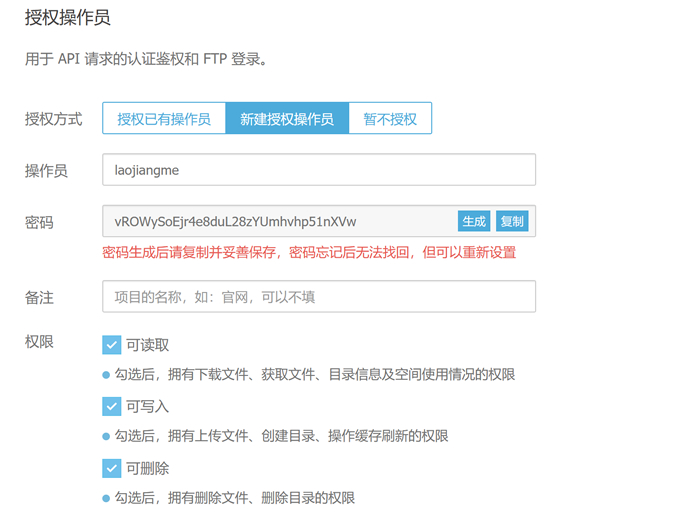This screenshot has height=523, width=678.
Task: Toggle the 可写入 permission checkbox
Action: pos(112,407)
